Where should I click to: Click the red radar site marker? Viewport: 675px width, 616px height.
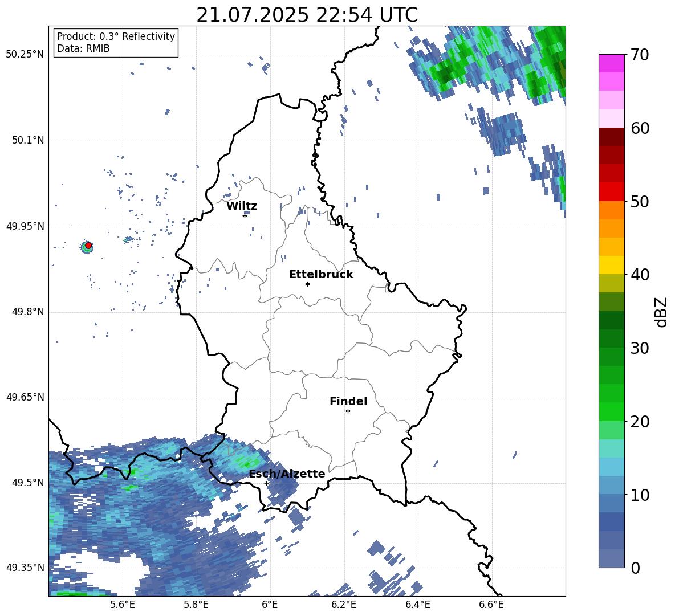pyautogui.click(x=88, y=245)
